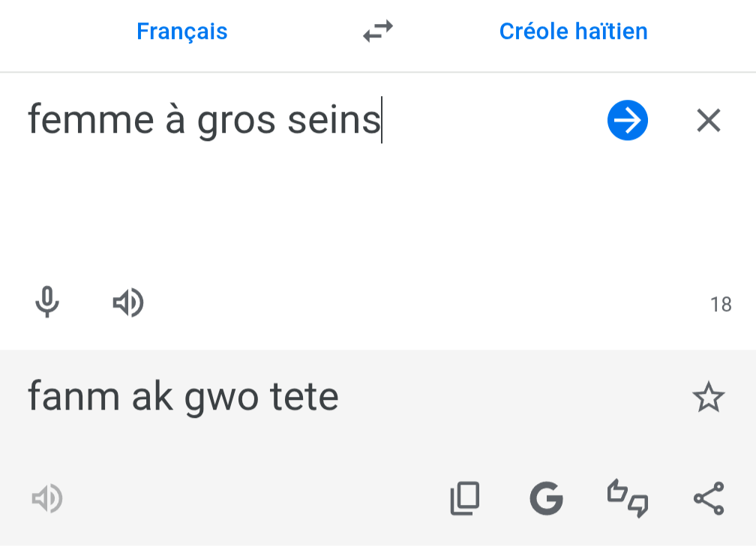The image size is (756, 553).
Task: Star the translation to save it
Action: [x=708, y=397]
